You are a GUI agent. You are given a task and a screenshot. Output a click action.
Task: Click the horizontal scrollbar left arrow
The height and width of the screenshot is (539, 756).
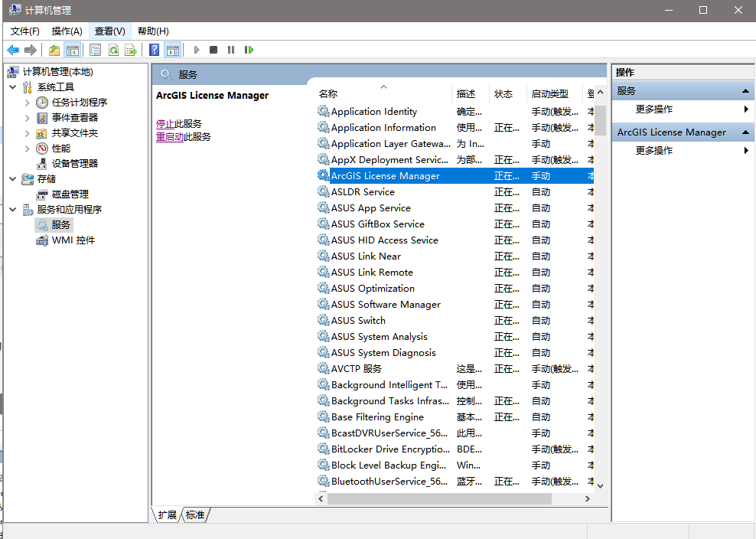321,499
